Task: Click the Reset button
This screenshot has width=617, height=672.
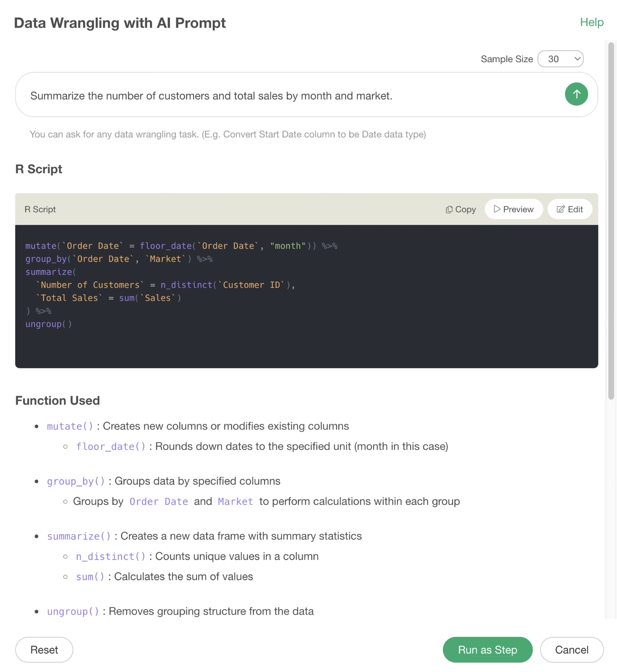Action: pos(44,650)
